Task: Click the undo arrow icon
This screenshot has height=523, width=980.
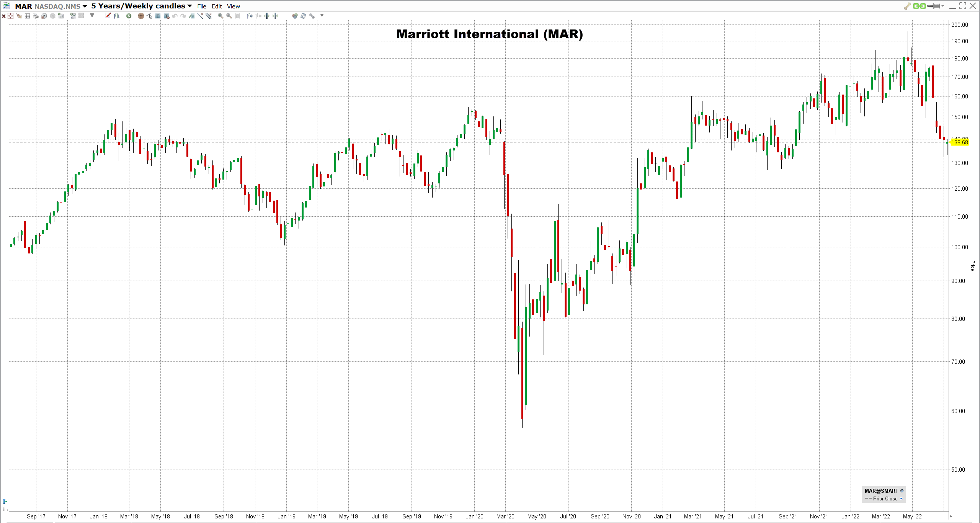Action: point(175,16)
